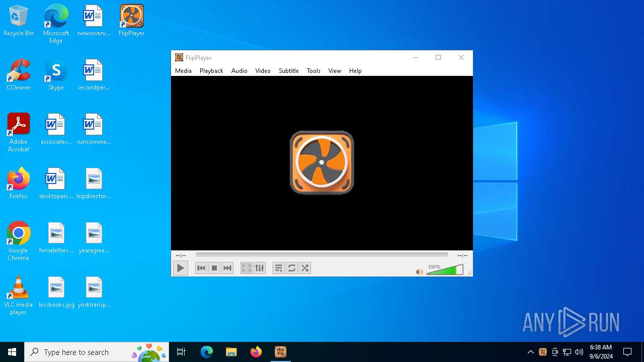Open the View menu
This screenshot has height=362, width=644.
(x=335, y=71)
